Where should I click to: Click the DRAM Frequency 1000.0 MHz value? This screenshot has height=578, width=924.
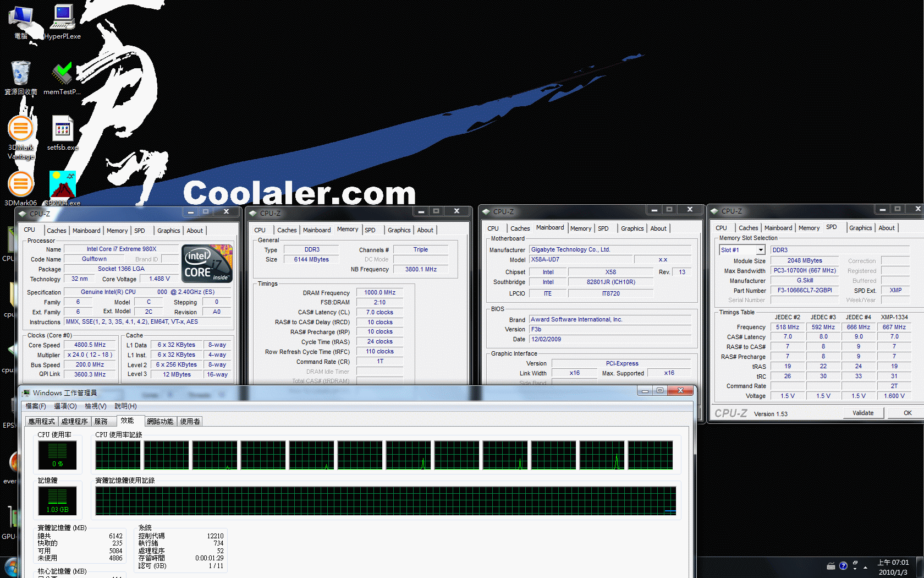[380, 292]
